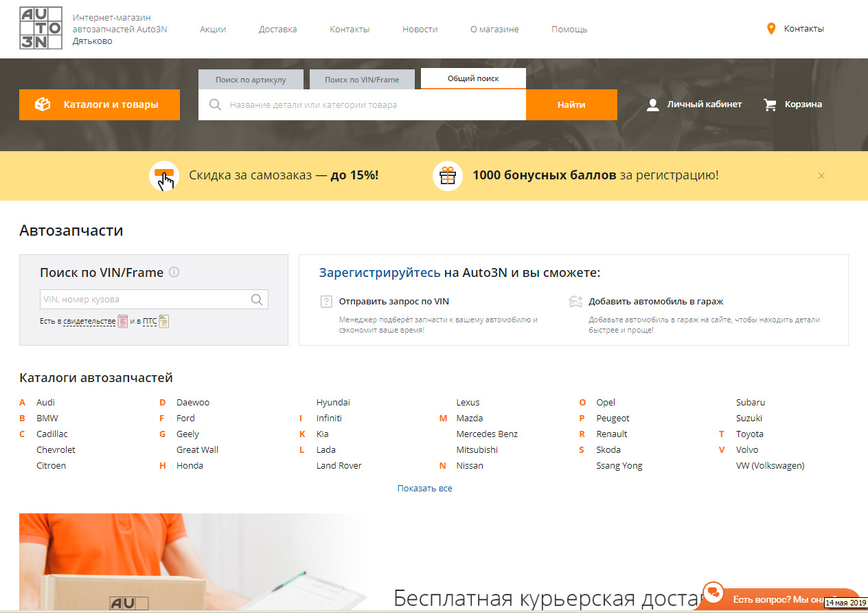Click the Auto3N logo
The image size is (868, 613).
tap(41, 29)
